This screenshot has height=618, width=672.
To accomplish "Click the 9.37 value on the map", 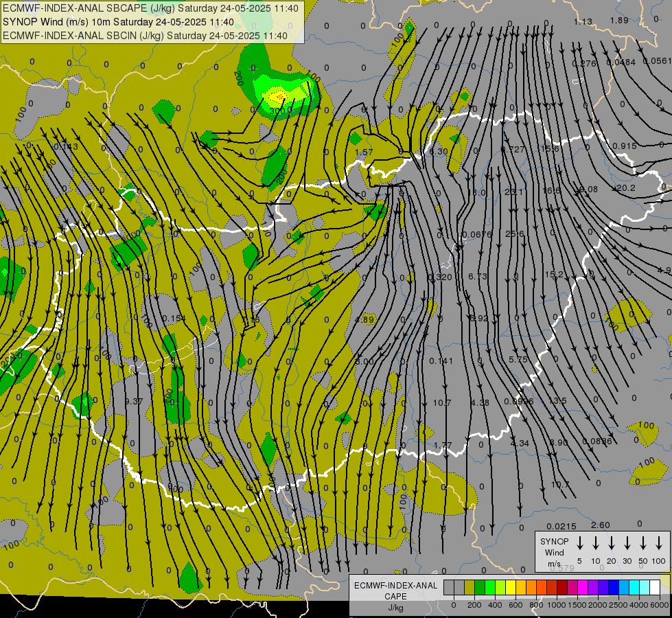I will 134,402.
